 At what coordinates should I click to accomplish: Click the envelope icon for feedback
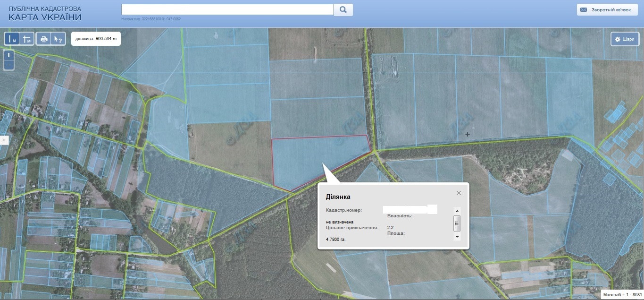coord(584,9)
